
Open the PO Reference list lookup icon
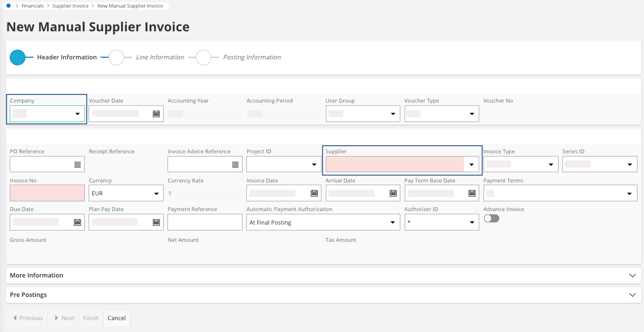pyautogui.click(x=77, y=164)
